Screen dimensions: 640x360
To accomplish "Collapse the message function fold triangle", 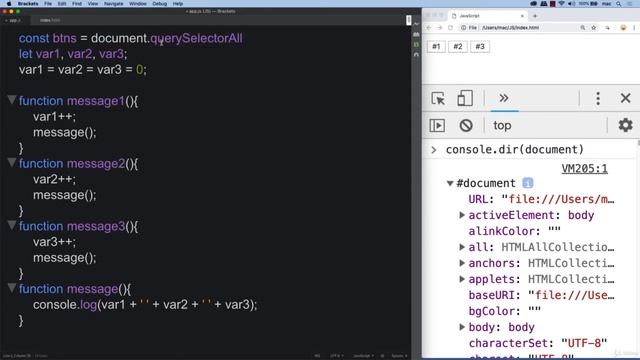I will point(12,288).
